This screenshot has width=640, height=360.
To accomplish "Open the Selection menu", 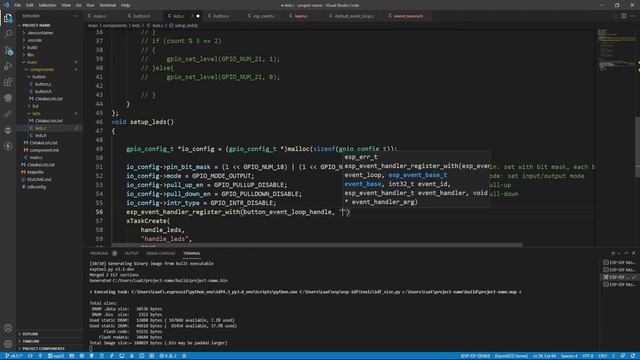I will pyautogui.click(x=47, y=5).
